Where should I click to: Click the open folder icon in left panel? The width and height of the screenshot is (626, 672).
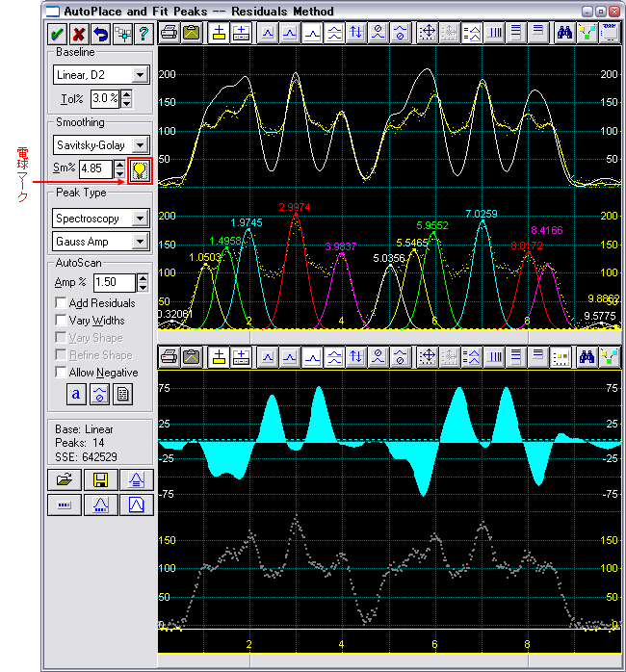64,478
